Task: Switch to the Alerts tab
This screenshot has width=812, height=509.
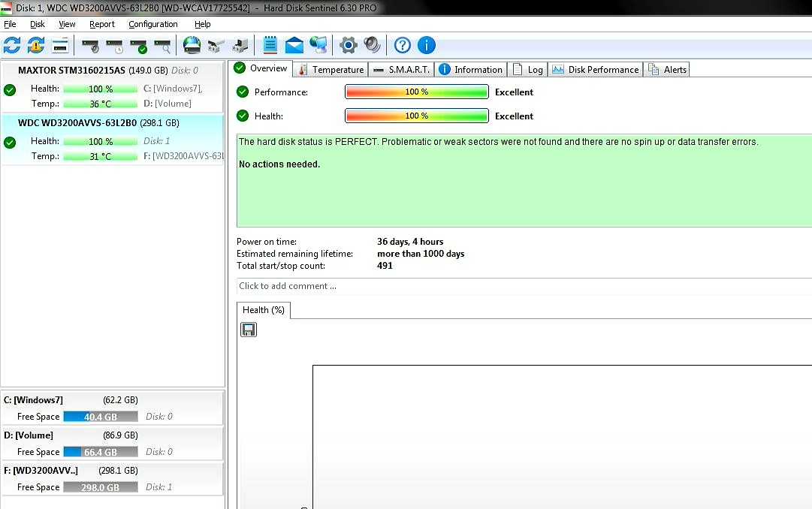Action: coord(666,69)
